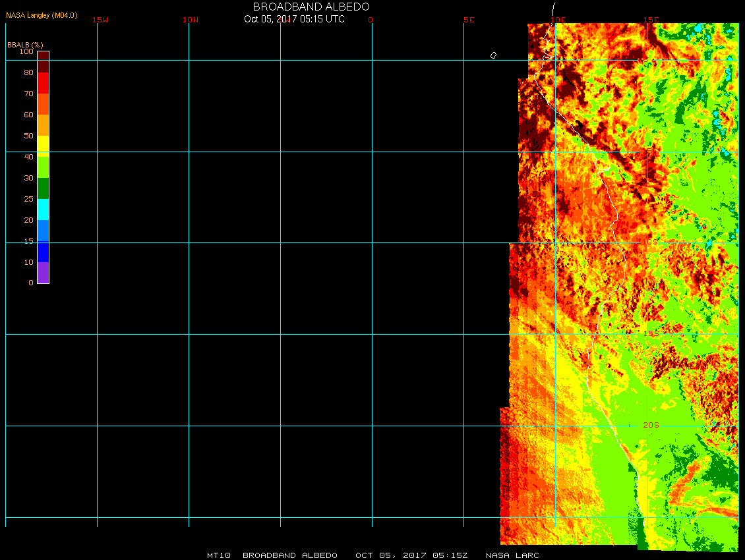Click the "15S" latitude label
Viewport: 745px width, 560px height.
coord(651,334)
